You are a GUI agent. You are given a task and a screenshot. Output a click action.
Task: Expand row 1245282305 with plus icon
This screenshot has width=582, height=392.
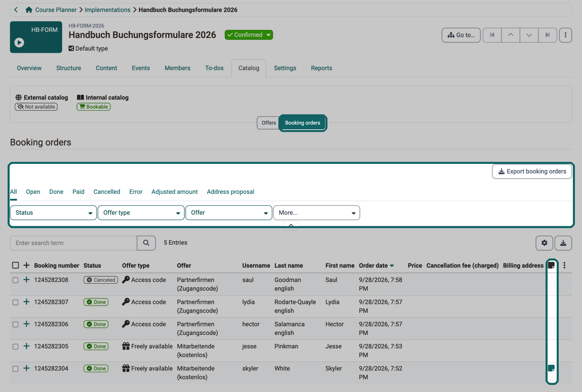(26, 346)
